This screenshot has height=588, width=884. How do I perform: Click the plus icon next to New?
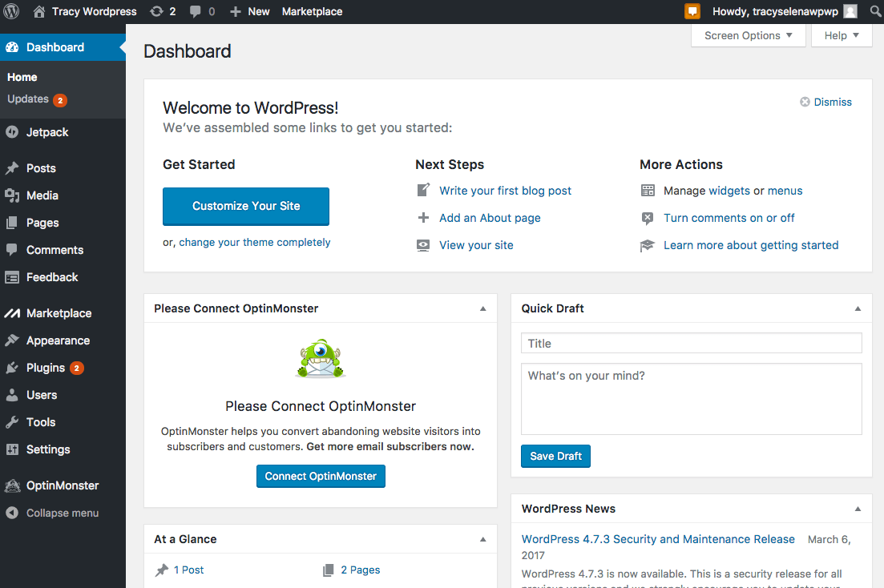point(236,12)
